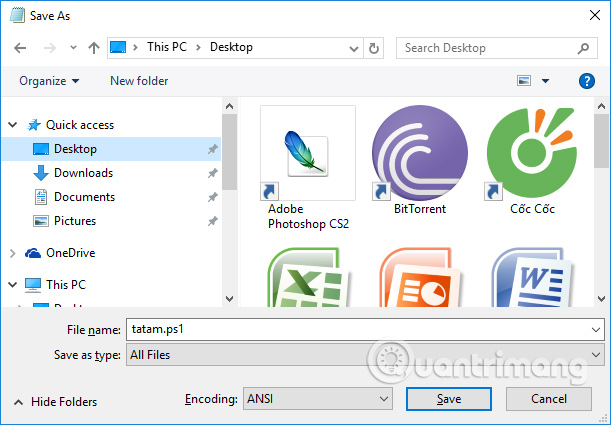Select OneDrive in the navigation pane

(71, 253)
